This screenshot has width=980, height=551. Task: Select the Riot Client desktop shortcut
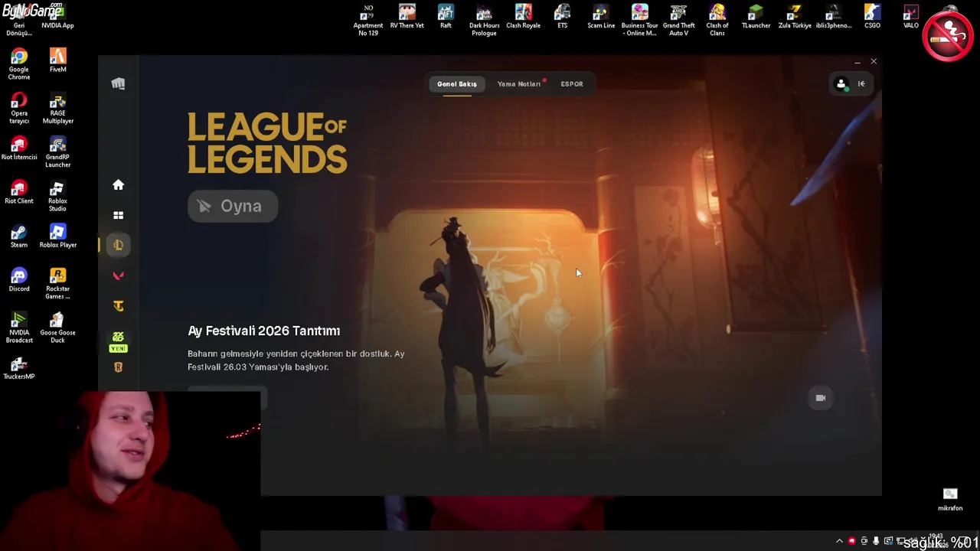tap(19, 191)
